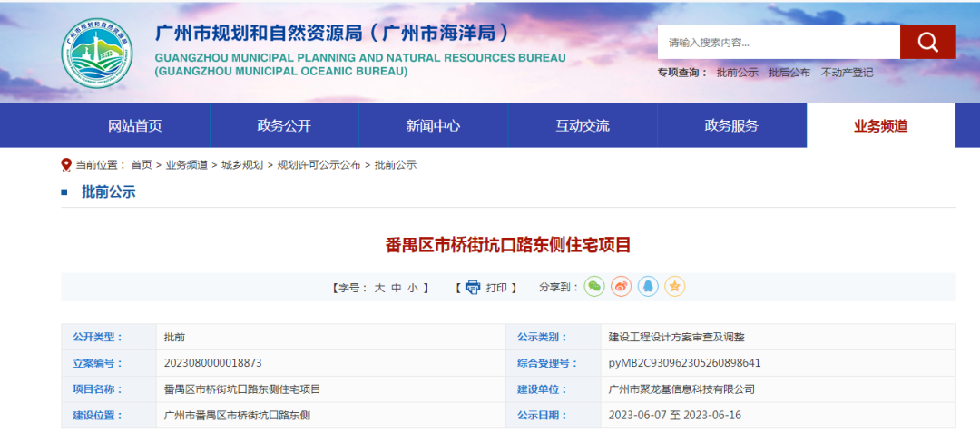Open the 新闻中心 navigation tab
Screen dimensions: 980x442
(433, 125)
